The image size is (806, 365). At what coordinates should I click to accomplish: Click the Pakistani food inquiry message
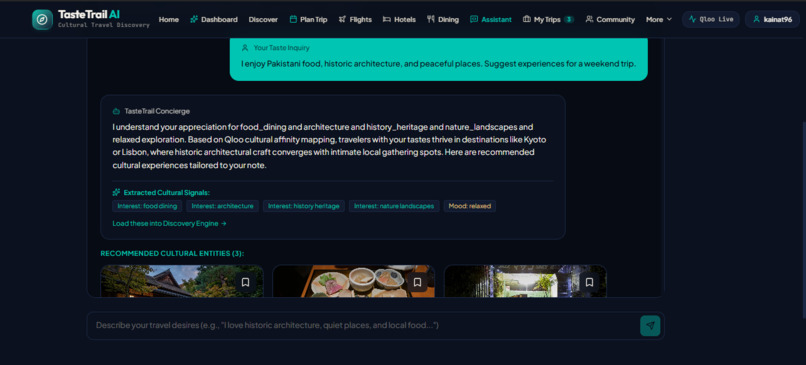pyautogui.click(x=438, y=64)
